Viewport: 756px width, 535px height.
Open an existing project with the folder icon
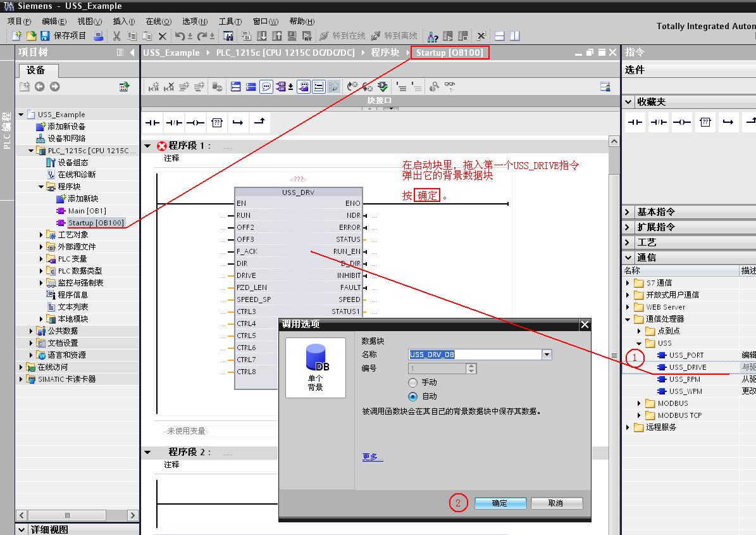click(x=32, y=35)
